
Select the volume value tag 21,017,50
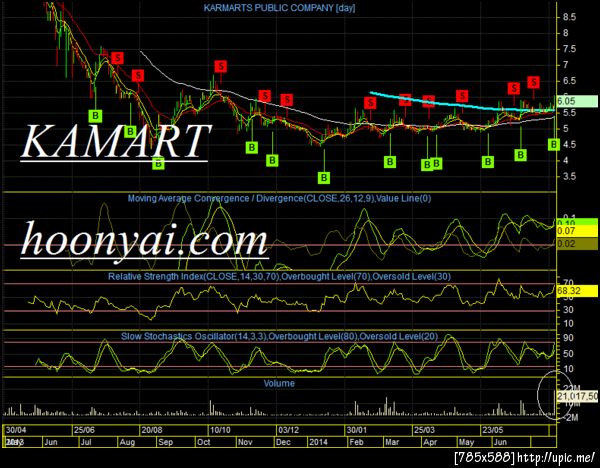[x=577, y=396]
